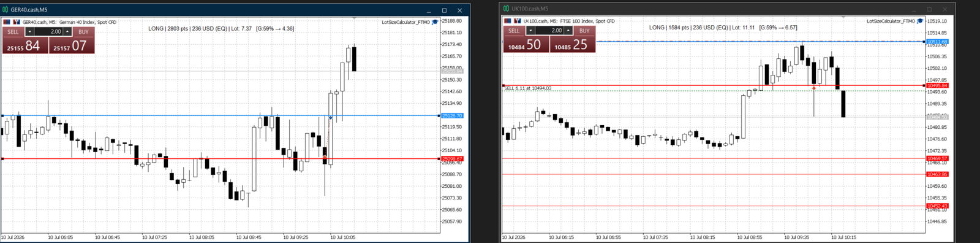Minimize the GER40.cash,M5 window

click(429, 10)
